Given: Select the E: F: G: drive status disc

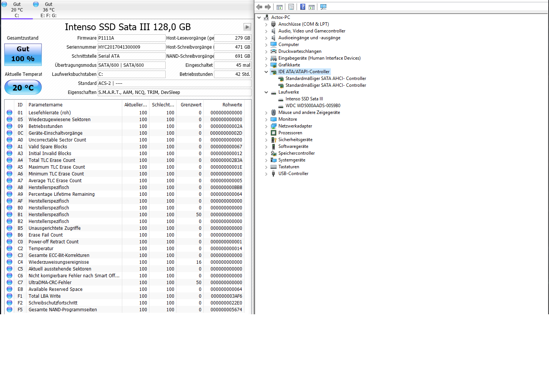Looking at the screenshot, I should coord(36,4).
